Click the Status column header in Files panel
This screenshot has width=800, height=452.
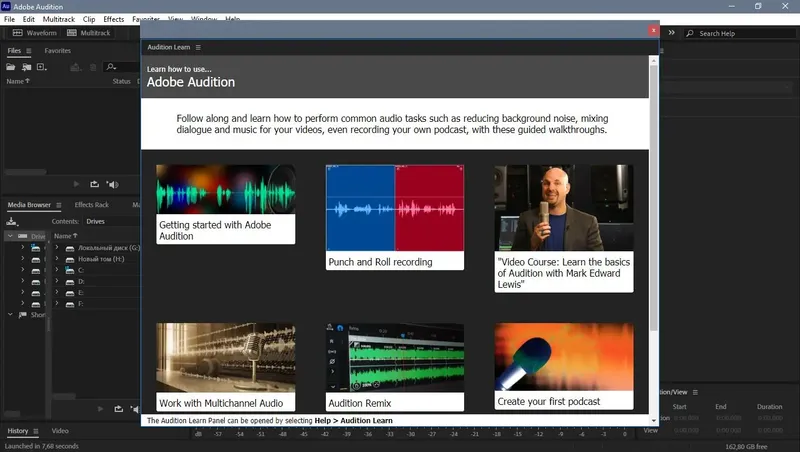(121, 81)
